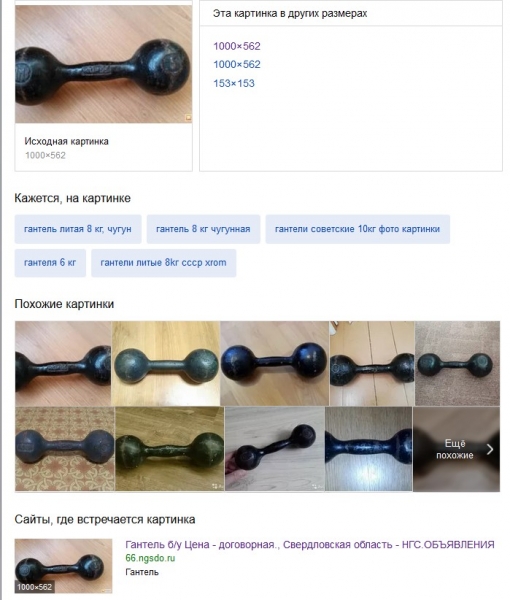Select tag гантели советские 10кг фото картинки

pos(357,229)
